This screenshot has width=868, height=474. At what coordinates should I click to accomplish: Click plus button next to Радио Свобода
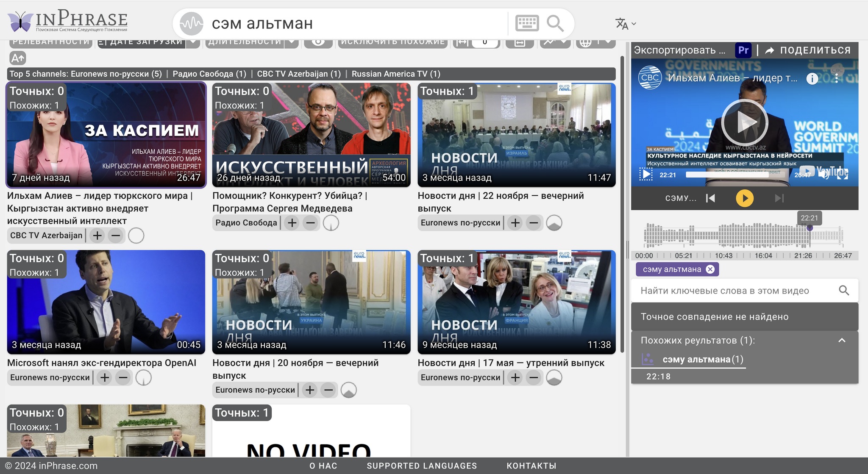point(292,223)
